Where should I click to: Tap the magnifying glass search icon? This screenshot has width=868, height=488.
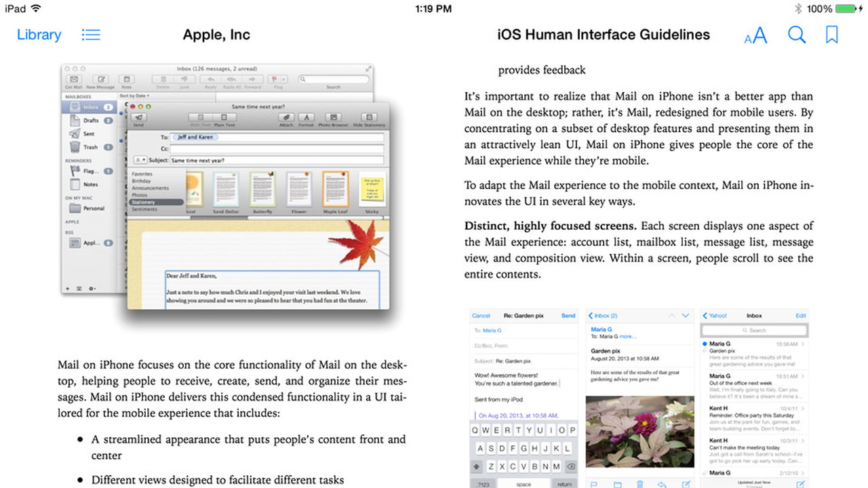[x=797, y=35]
